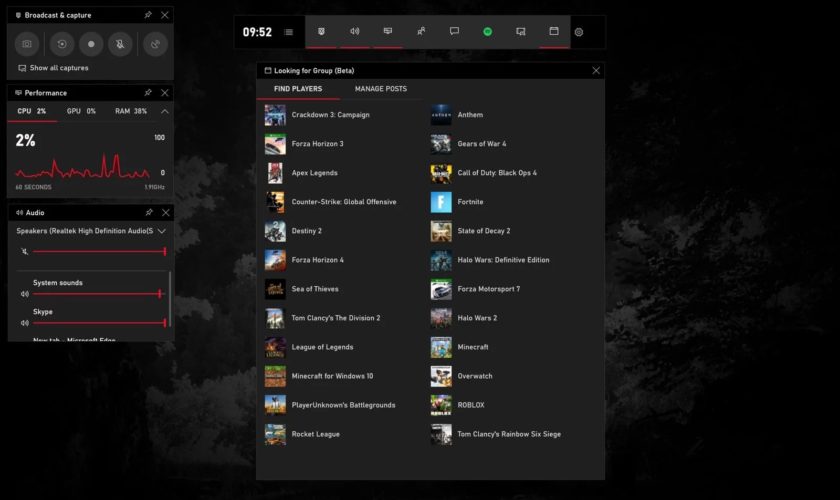
Task: Mute System sounds speaker icon
Action: pyautogui.click(x=25, y=294)
